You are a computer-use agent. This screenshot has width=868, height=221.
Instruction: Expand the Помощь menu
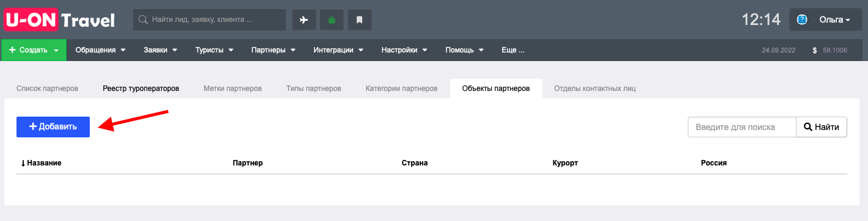pos(464,50)
